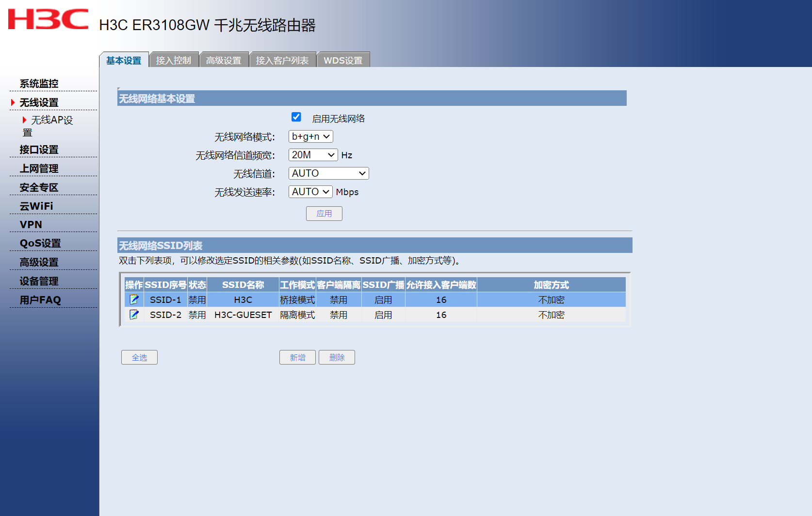Click the 桥接模式 cell
This screenshot has width=812, height=516.
(x=297, y=300)
